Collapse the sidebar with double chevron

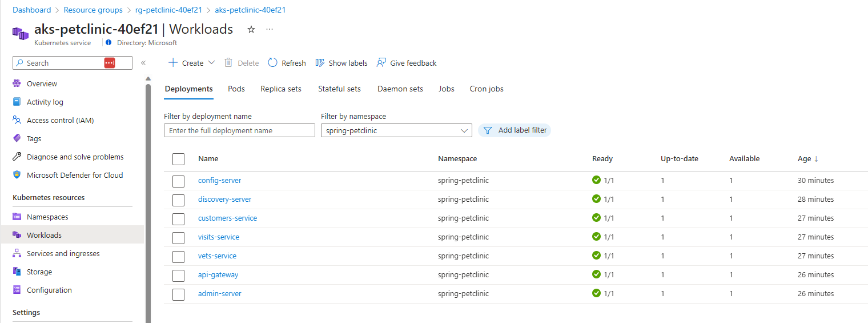143,63
